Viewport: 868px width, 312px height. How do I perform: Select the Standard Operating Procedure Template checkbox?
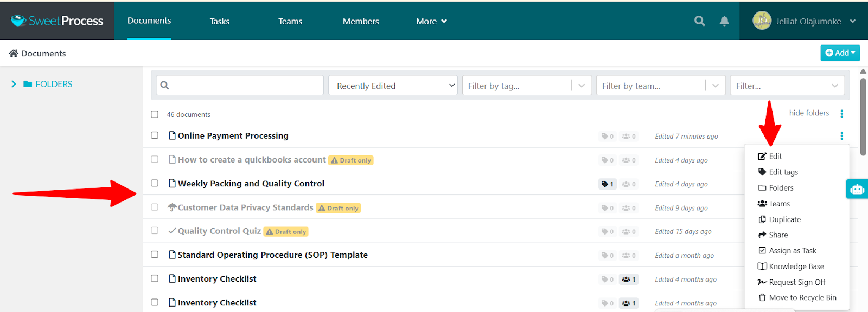(155, 255)
